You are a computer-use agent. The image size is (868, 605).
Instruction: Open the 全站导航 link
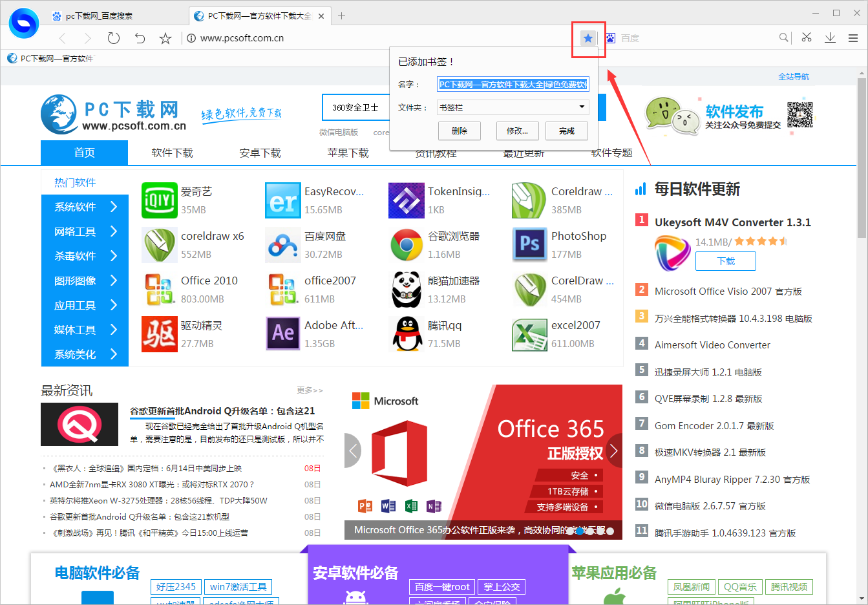point(794,76)
